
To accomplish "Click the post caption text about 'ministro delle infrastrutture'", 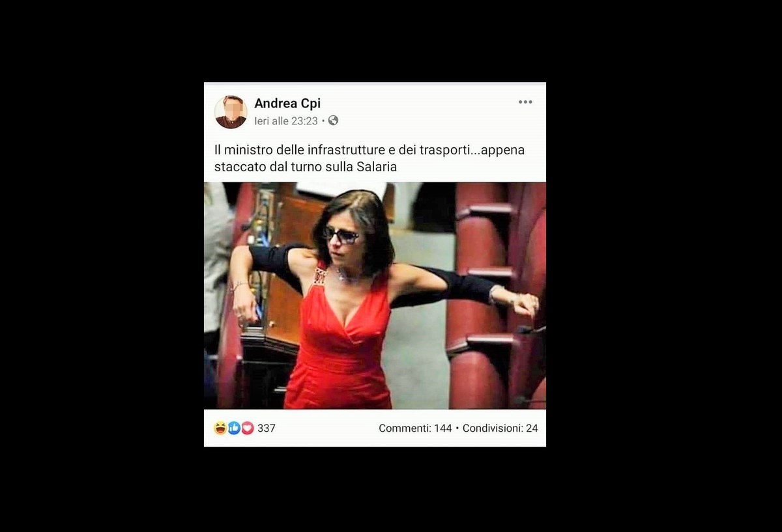I will click(369, 158).
